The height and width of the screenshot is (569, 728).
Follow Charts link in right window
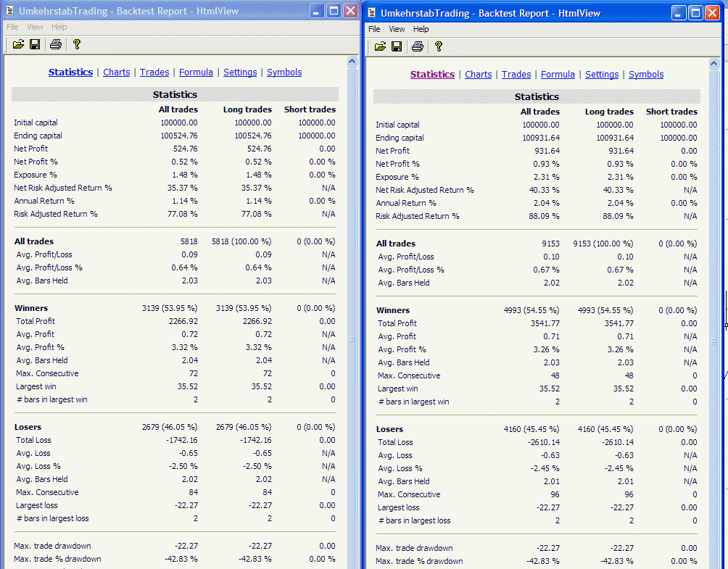[479, 74]
